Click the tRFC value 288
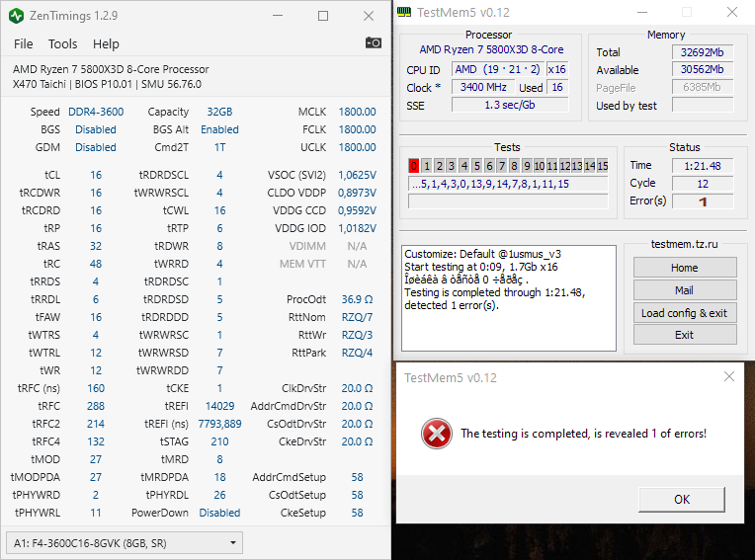755x560 pixels. pos(96,406)
